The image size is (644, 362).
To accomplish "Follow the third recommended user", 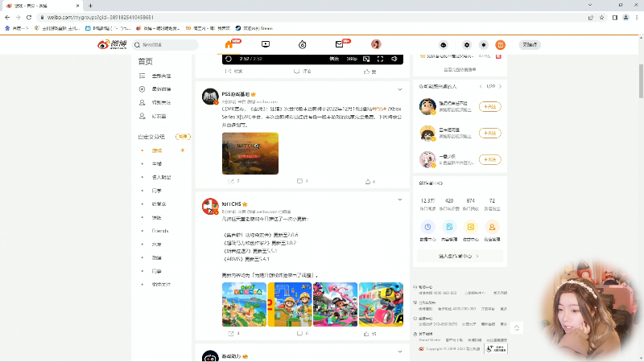I will point(490,159).
